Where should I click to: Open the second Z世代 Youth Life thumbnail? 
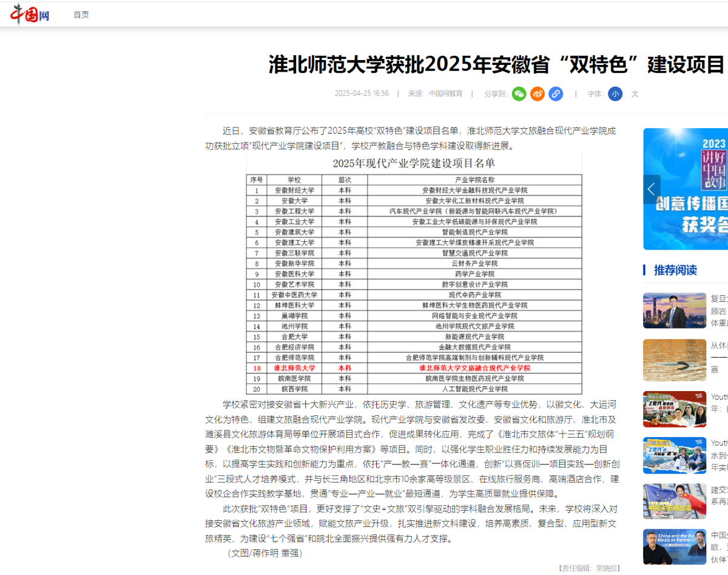[674, 455]
